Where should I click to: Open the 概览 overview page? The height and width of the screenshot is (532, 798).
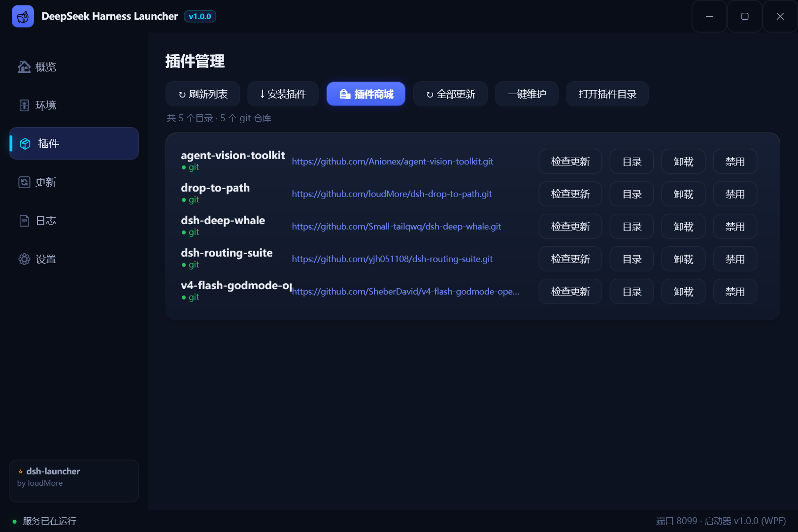74,66
